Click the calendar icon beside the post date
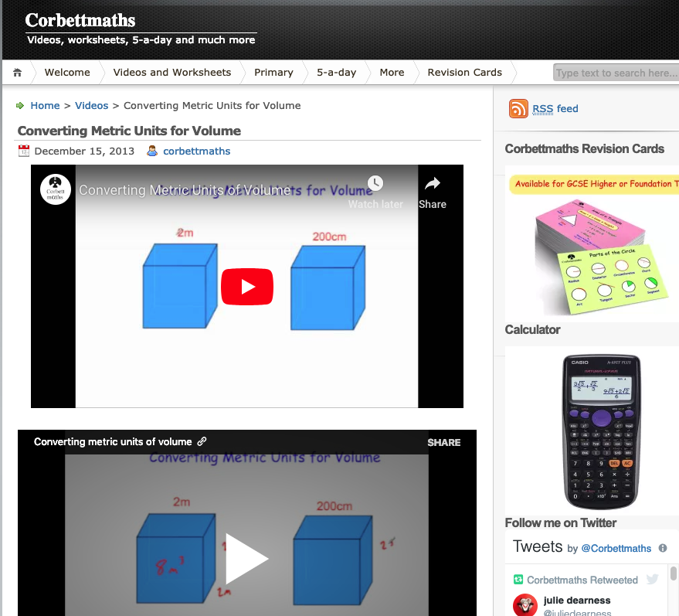679x616 pixels. pos(22,151)
